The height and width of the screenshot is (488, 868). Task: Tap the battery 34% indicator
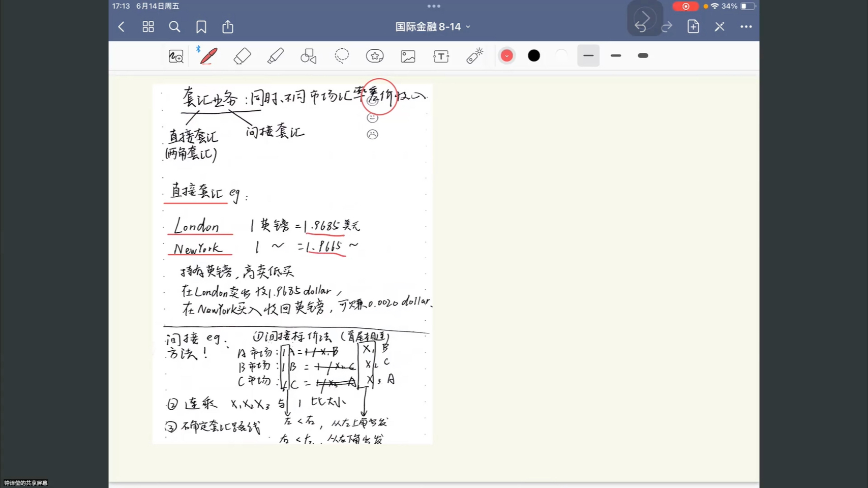click(738, 6)
